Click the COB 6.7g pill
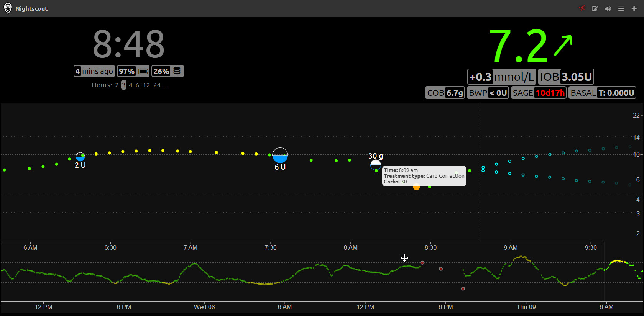This screenshot has width=644, height=316. pyautogui.click(x=445, y=93)
